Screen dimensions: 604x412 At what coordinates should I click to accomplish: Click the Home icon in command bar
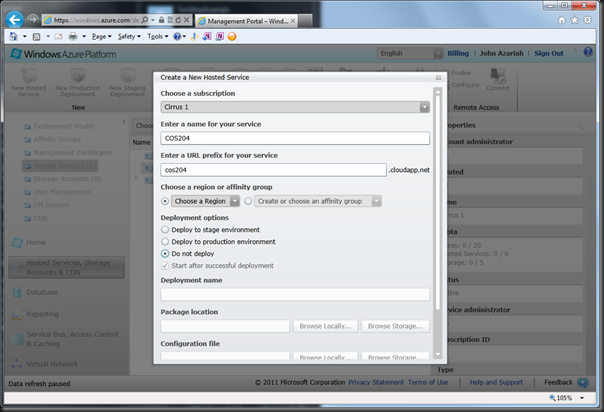tap(13, 37)
